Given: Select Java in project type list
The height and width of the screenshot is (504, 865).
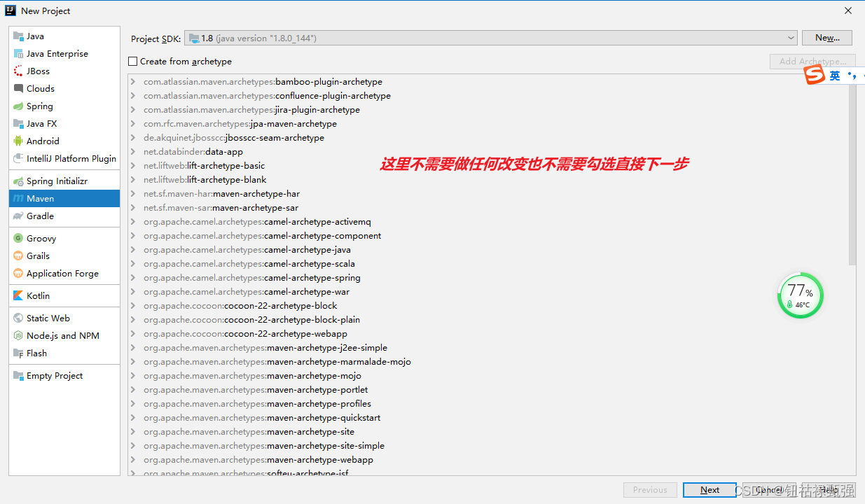Looking at the screenshot, I should 64,36.
